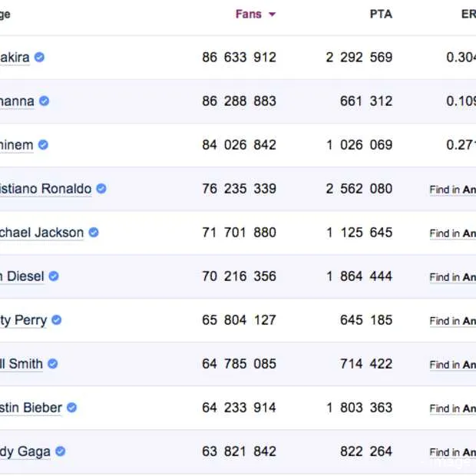Viewport: 476px width, 476px height.
Task: Select PTA value 1 864 444
Action: pyautogui.click(x=359, y=276)
